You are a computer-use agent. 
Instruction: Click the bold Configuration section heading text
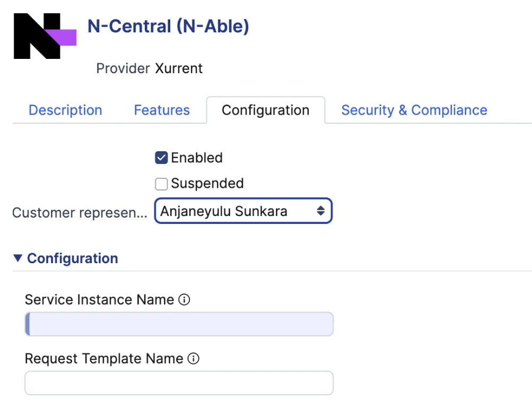73,258
